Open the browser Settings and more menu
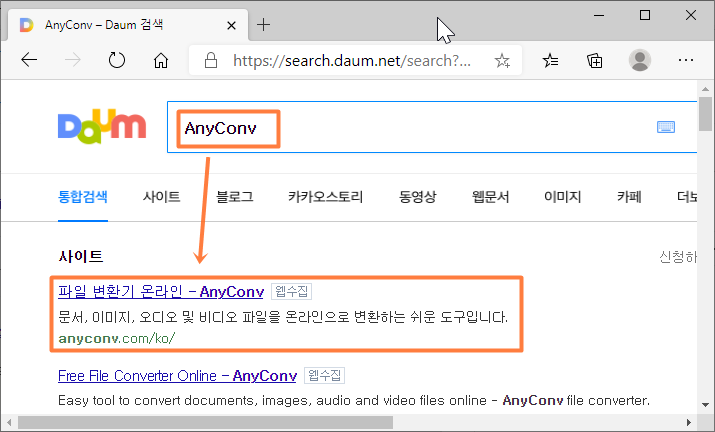This screenshot has width=715, height=432. [686, 60]
